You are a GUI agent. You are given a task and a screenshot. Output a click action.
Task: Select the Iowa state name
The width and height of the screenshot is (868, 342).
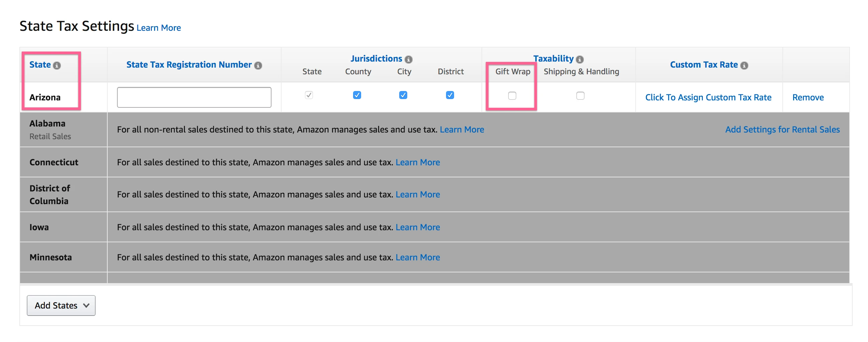click(39, 227)
